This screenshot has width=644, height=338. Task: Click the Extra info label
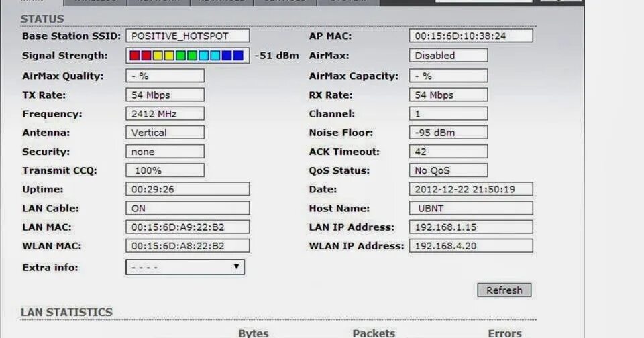[x=50, y=268]
